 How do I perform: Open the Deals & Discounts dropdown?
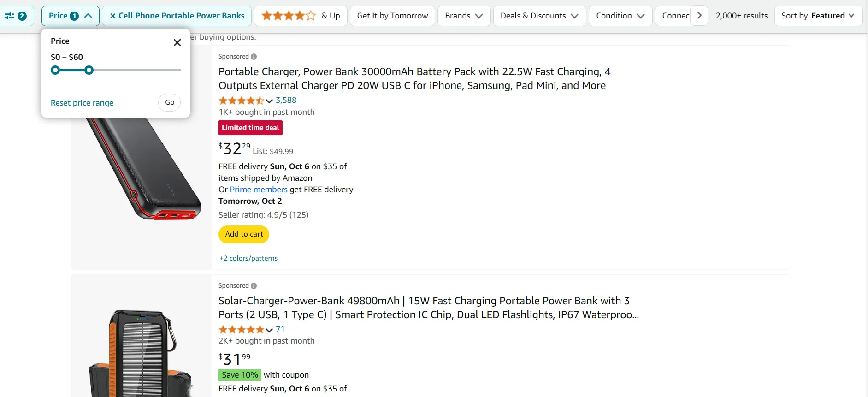(x=539, y=15)
